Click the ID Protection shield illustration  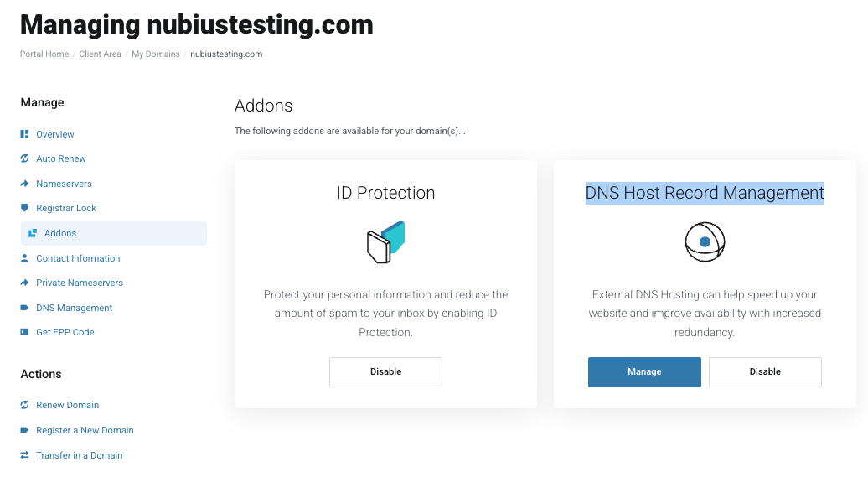[x=385, y=242]
